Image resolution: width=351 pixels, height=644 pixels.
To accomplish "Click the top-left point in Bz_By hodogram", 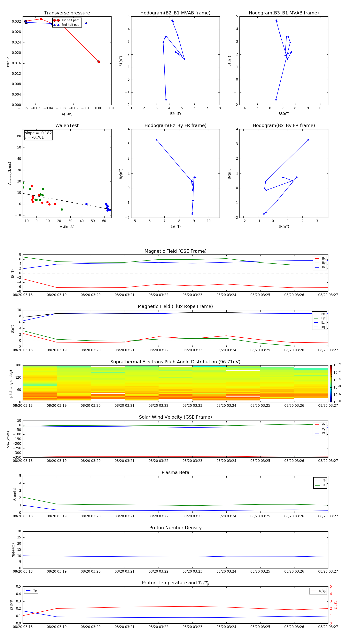I will coord(156,140).
